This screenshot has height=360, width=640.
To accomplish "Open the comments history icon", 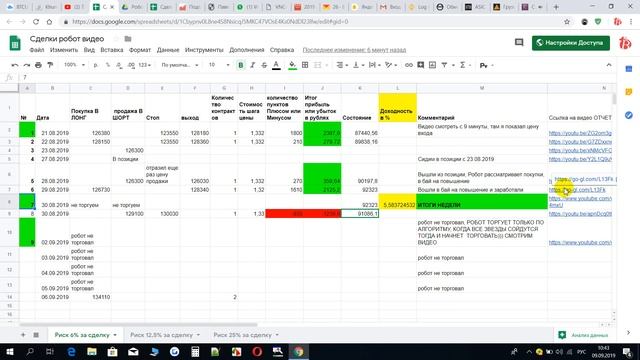I will (x=519, y=42).
